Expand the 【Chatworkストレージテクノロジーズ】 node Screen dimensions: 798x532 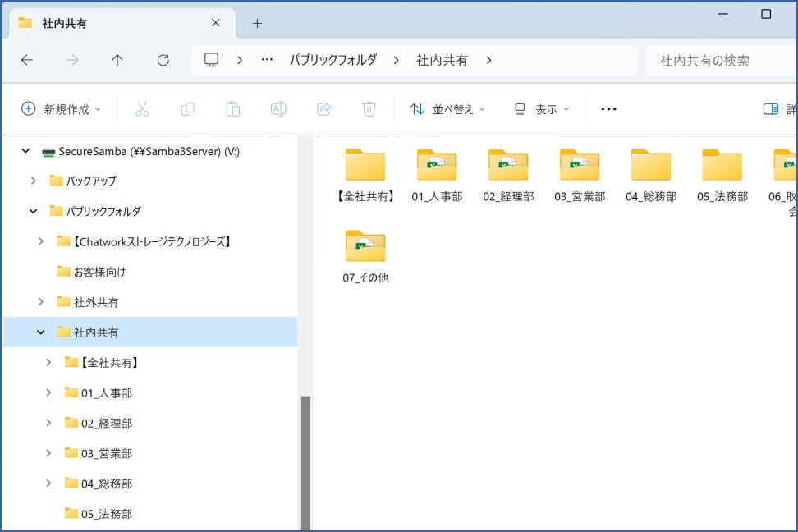[41, 241]
